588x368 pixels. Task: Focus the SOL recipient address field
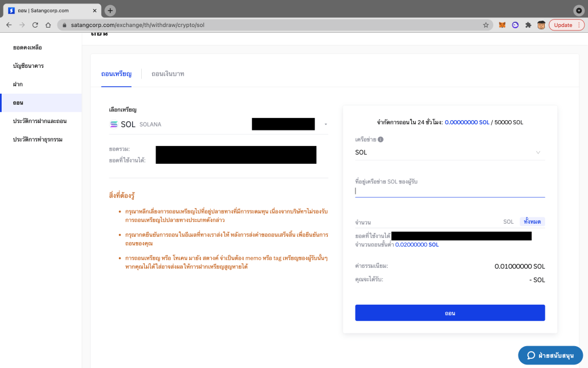[x=450, y=191]
